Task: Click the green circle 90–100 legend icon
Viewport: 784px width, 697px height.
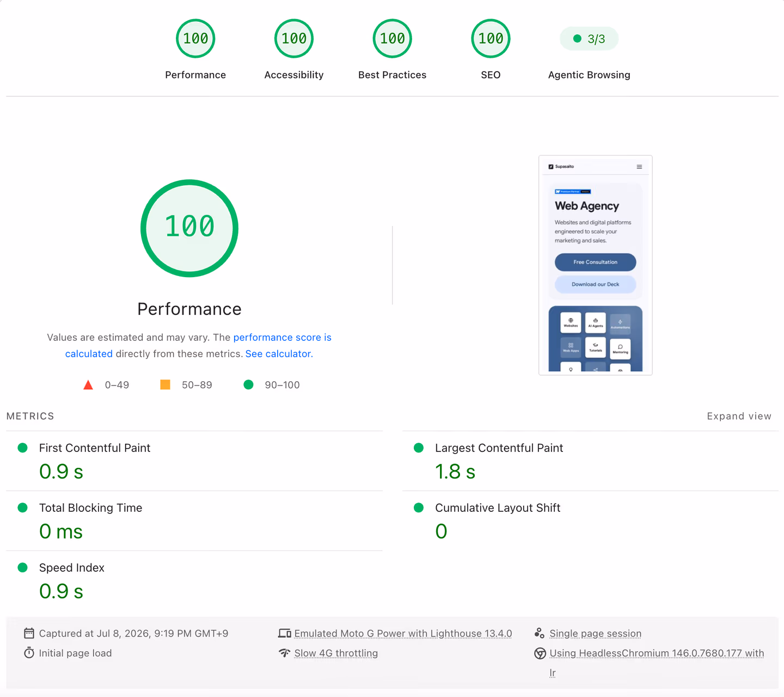Action: click(248, 384)
